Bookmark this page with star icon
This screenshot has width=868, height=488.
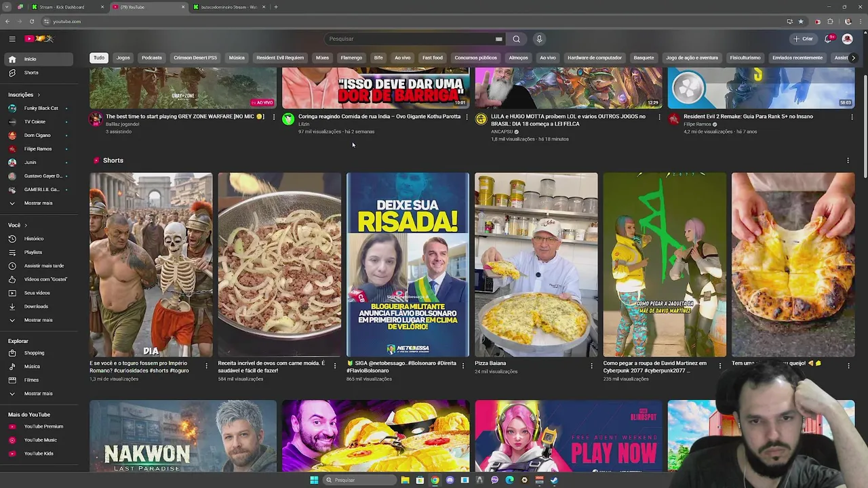(x=800, y=21)
